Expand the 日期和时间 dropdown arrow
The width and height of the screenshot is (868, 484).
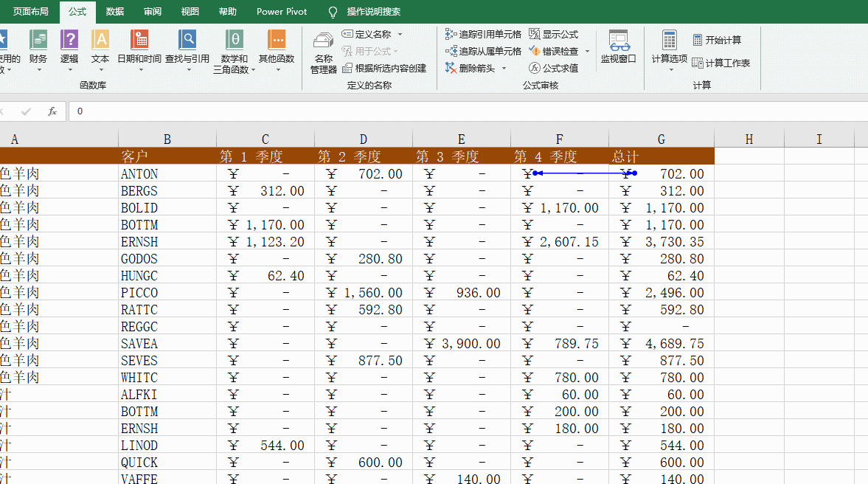141,70
